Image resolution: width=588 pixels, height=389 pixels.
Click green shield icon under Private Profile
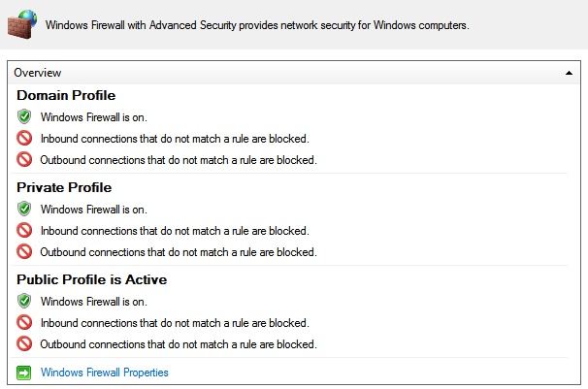[x=24, y=209]
